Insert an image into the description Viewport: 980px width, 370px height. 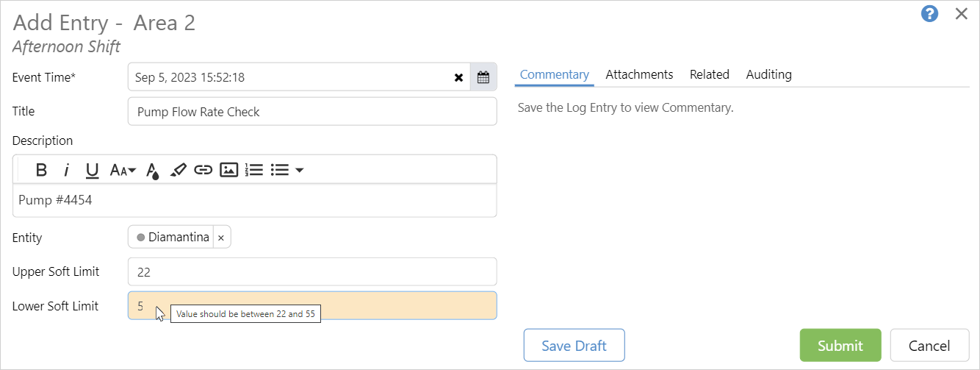229,170
